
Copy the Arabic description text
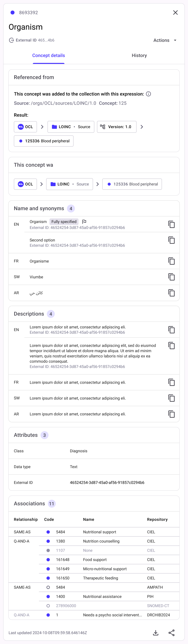click(x=172, y=414)
